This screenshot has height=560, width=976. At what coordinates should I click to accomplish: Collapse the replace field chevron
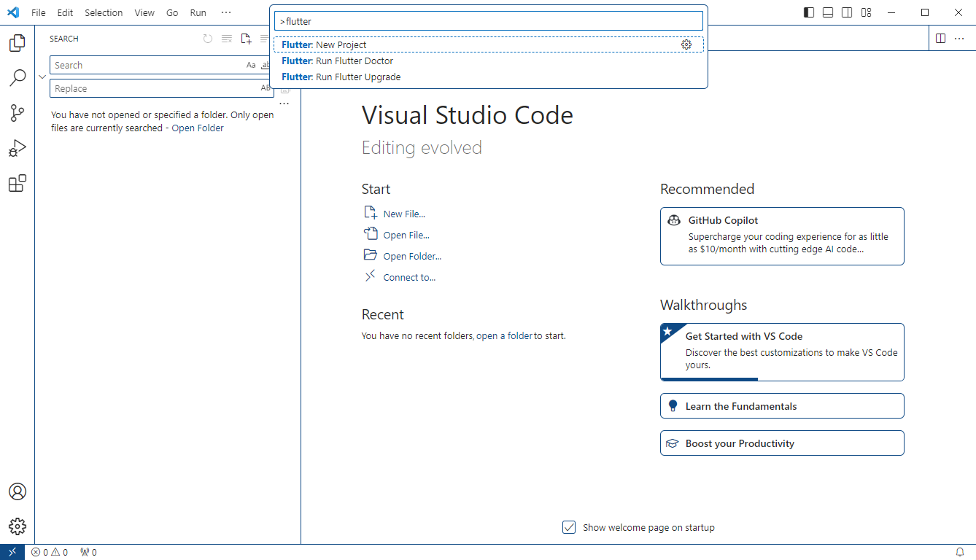42,77
